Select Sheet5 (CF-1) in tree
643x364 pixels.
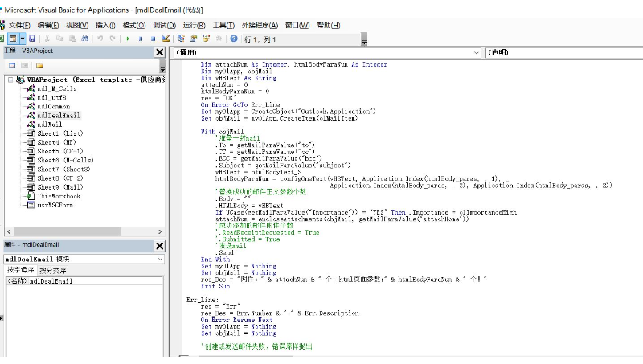click(x=59, y=151)
